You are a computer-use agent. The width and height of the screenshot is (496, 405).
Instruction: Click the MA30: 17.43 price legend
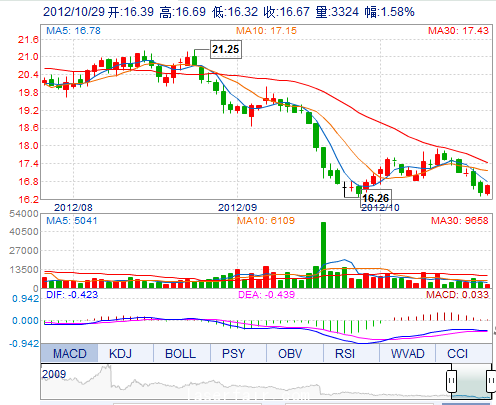click(x=458, y=31)
